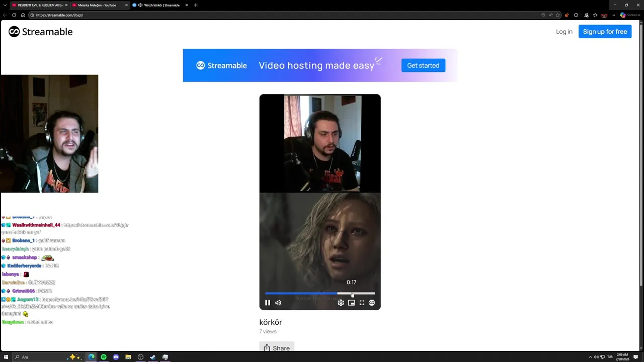
Task: Click the taskbar clock showing 2:06 AM
Action: tap(622, 357)
